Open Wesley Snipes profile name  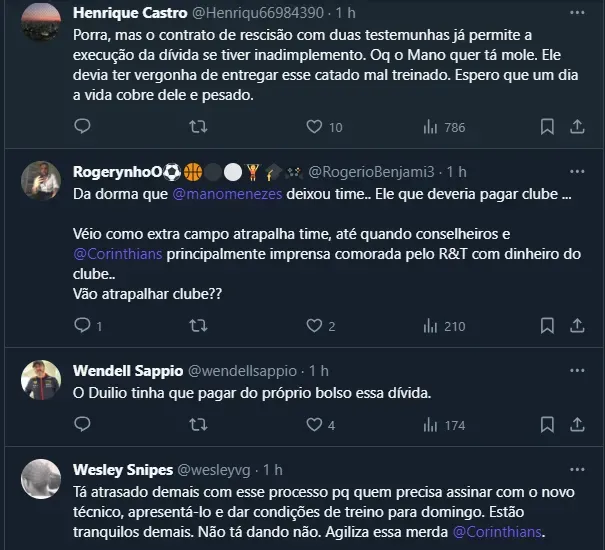122,469
